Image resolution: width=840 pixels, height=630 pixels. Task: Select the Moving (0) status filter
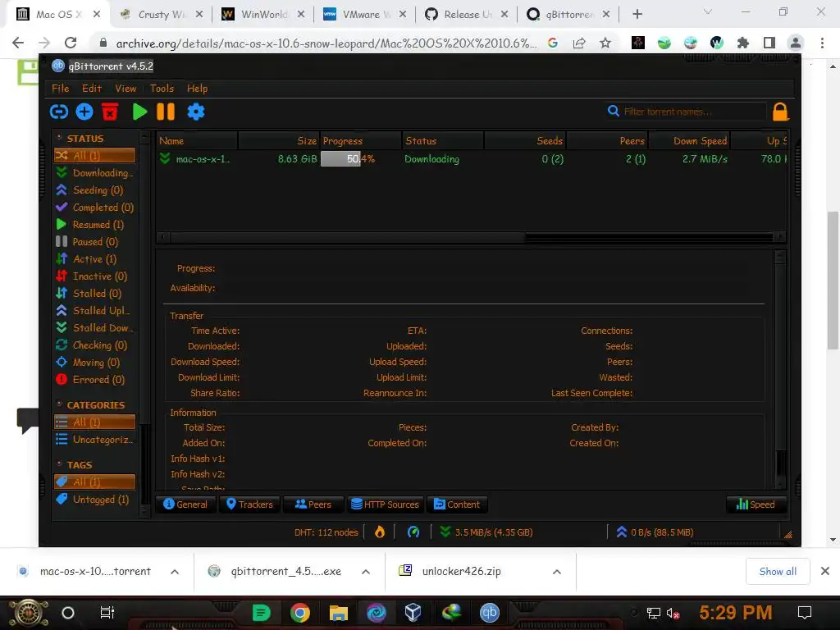click(x=95, y=362)
